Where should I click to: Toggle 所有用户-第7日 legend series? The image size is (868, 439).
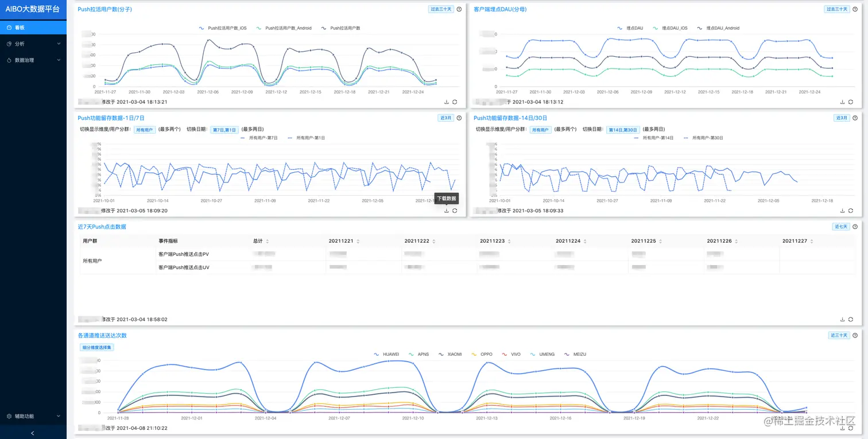tap(258, 138)
